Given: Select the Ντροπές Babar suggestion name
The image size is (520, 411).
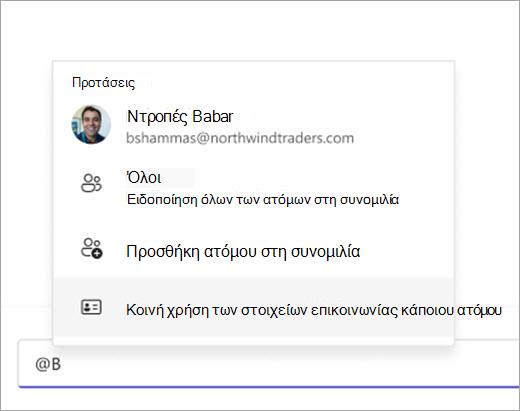Looking at the screenshot, I should point(180,117).
